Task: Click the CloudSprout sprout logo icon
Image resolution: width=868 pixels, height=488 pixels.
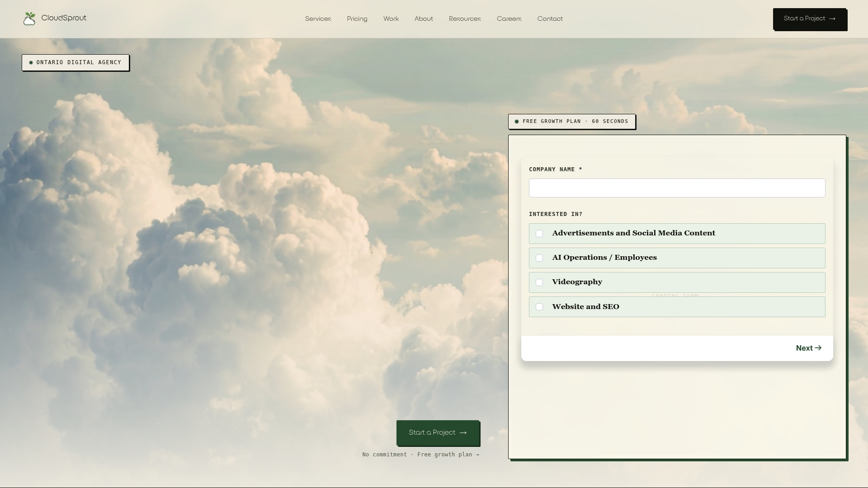Action: (29, 19)
